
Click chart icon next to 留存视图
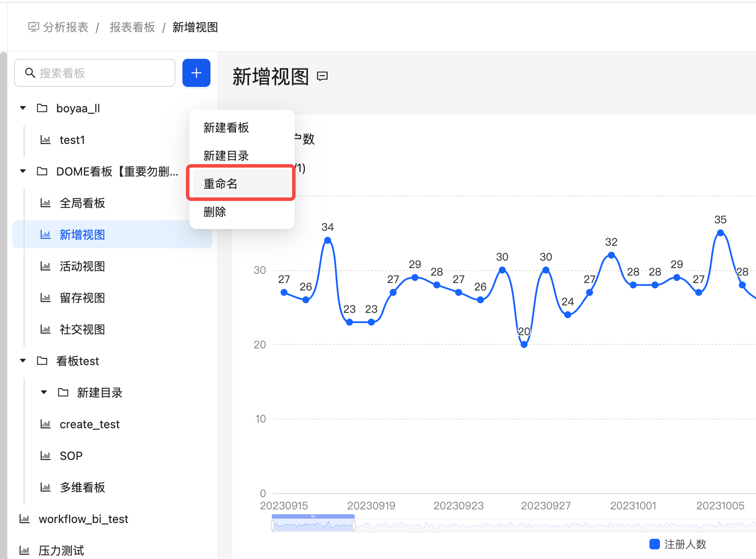[x=46, y=297]
